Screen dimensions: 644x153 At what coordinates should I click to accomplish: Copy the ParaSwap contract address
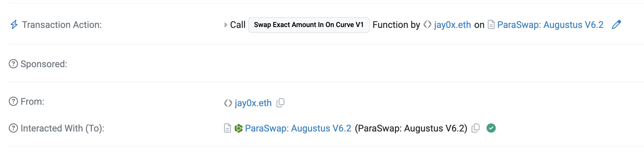point(476,128)
